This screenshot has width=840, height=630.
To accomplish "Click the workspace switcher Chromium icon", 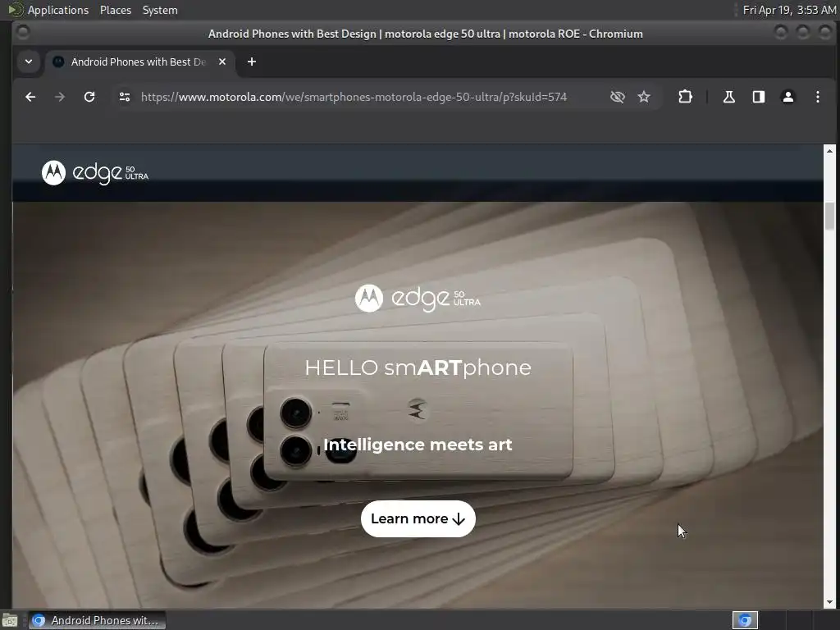I will click(x=745, y=620).
